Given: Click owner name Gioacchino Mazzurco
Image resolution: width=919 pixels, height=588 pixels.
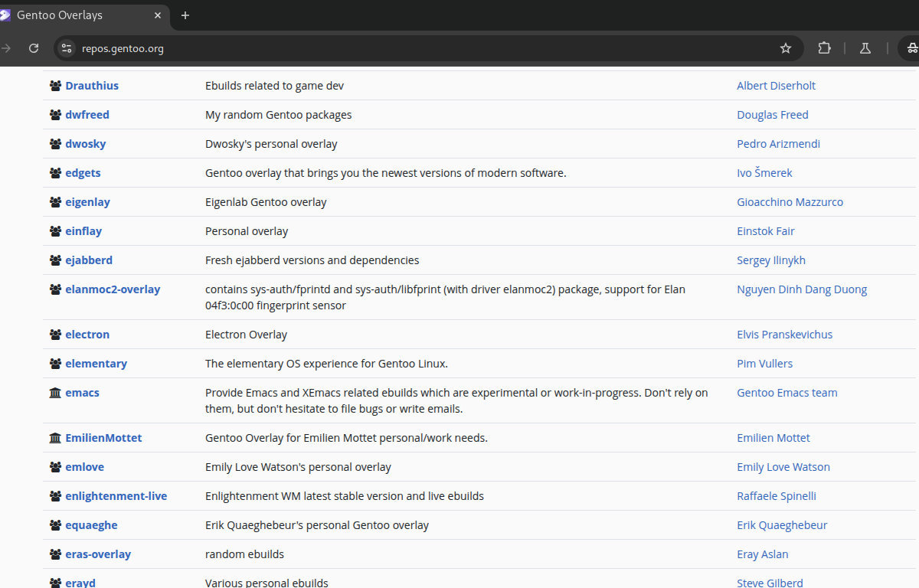Looking at the screenshot, I should click(790, 202).
